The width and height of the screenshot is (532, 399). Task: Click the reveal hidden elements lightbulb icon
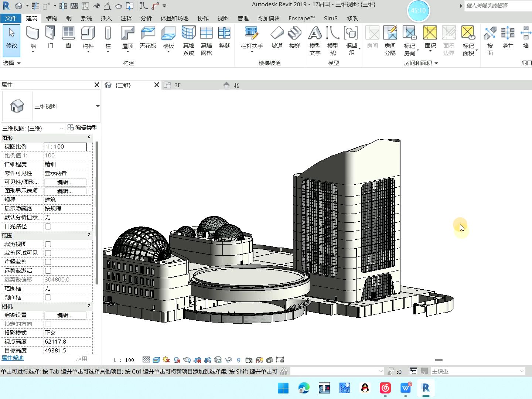pyautogui.click(x=239, y=360)
